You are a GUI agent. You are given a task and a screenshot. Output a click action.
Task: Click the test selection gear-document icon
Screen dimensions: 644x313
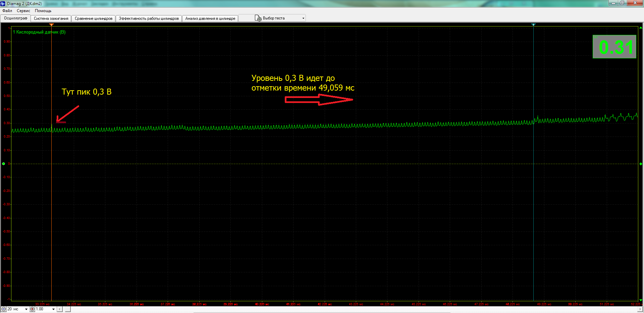coord(258,18)
